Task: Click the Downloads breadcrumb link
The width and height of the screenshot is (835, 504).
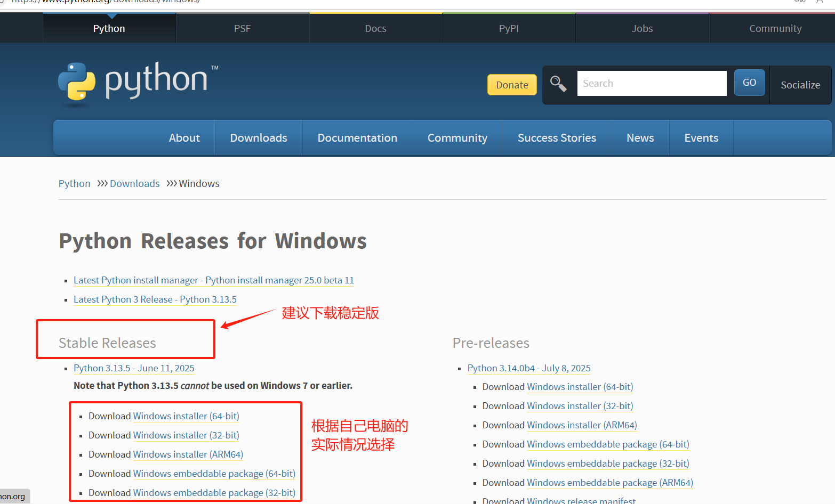Action: point(134,183)
